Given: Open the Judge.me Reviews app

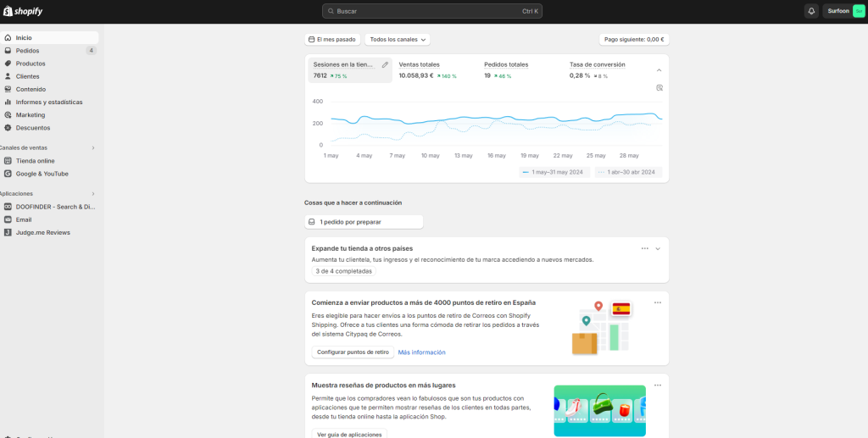Looking at the screenshot, I should 42,232.
